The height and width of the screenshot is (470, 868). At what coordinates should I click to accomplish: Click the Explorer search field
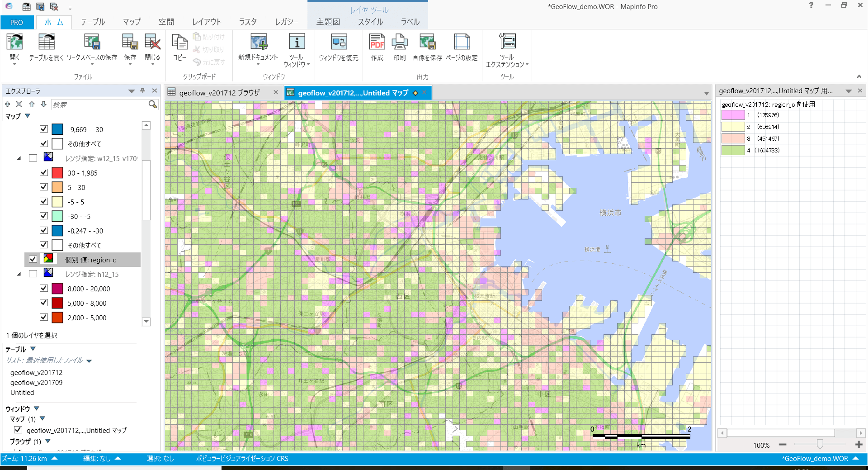coord(99,104)
